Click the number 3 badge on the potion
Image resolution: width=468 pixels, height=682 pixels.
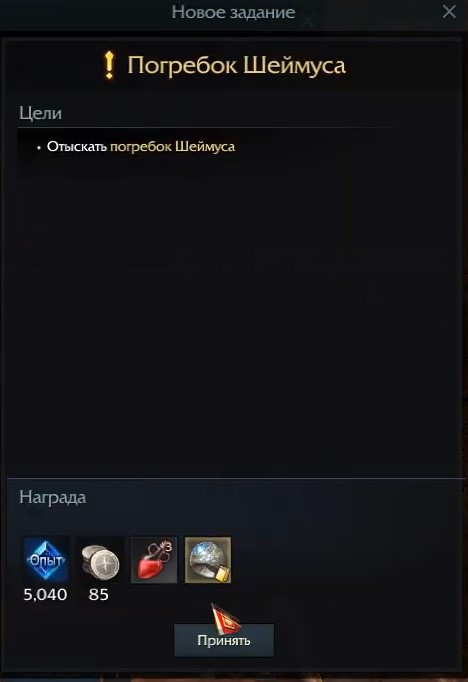point(168,546)
